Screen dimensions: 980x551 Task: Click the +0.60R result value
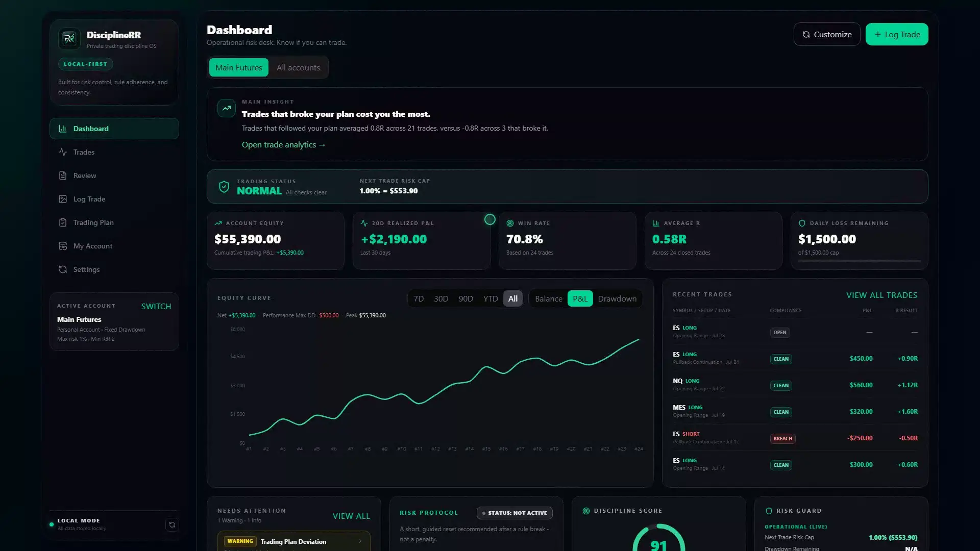(908, 465)
